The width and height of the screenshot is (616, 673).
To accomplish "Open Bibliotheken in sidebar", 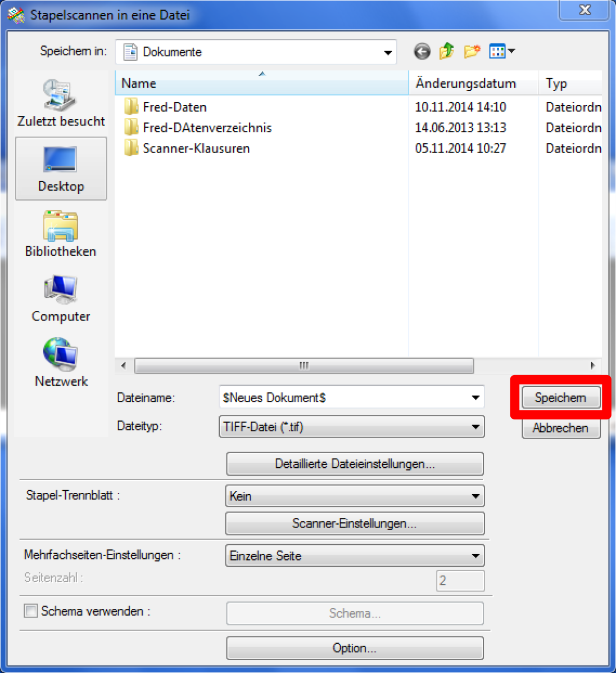I will [61, 234].
